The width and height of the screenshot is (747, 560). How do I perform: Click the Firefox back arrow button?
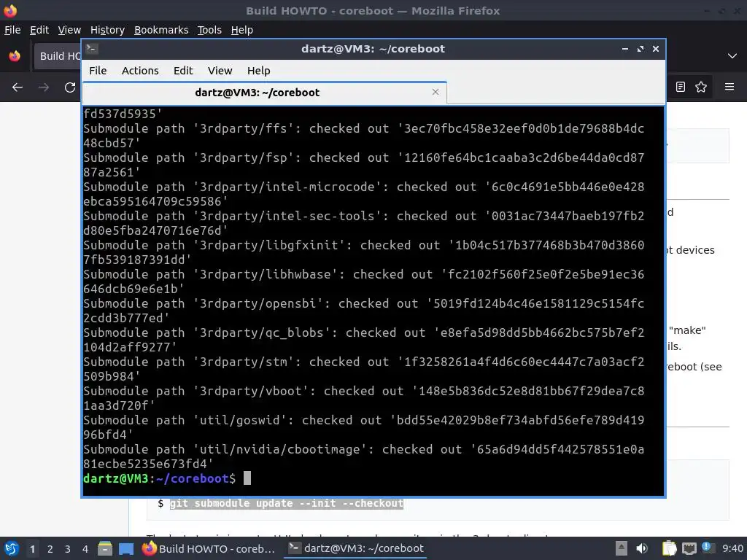18,87
